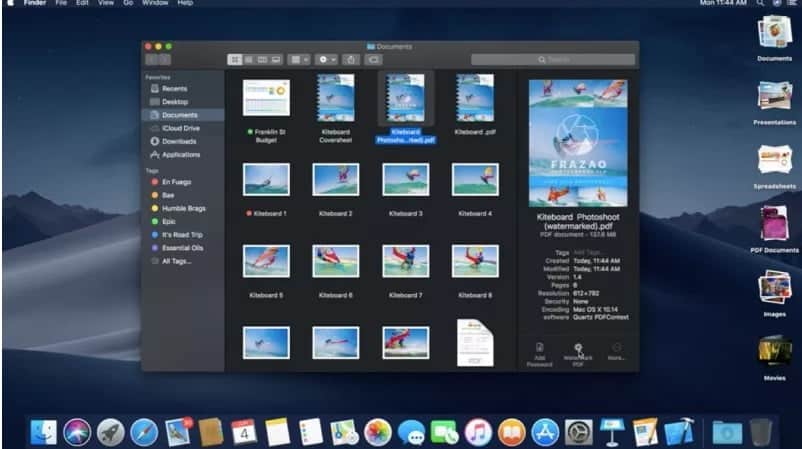The height and width of the screenshot is (449, 802).
Task: Click the Watermark PDF quick action
Action: (x=577, y=352)
